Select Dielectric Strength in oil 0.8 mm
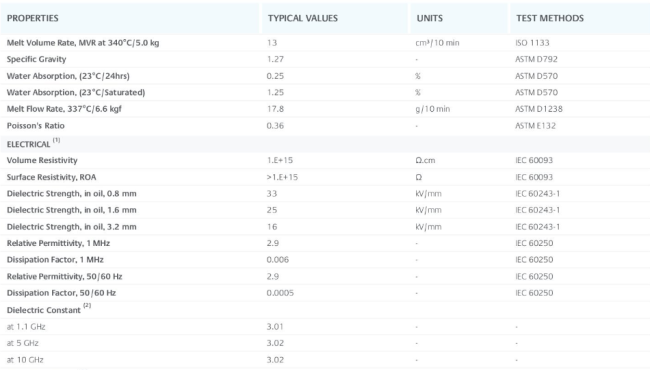650x370 pixels. (71, 193)
